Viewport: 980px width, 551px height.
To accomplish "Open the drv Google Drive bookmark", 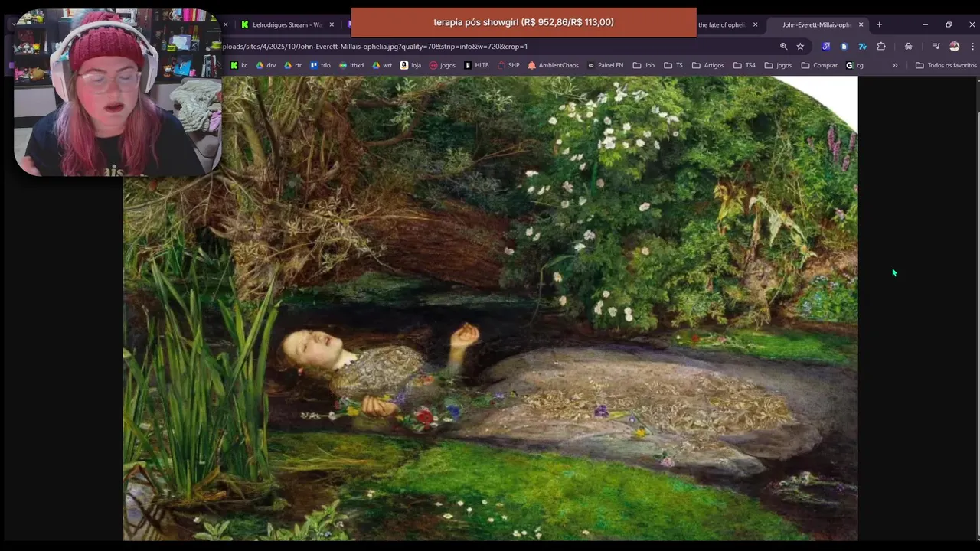I will [x=266, y=65].
